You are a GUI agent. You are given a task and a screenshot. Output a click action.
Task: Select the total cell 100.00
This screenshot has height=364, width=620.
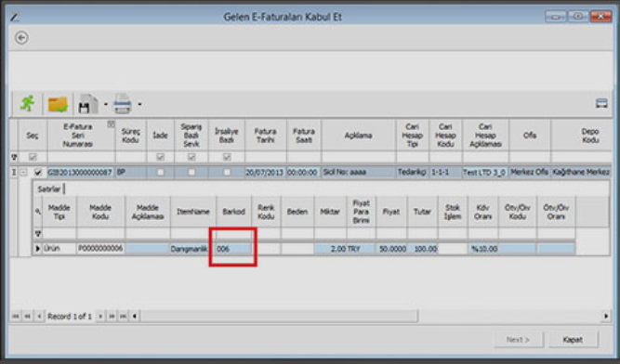coord(423,249)
